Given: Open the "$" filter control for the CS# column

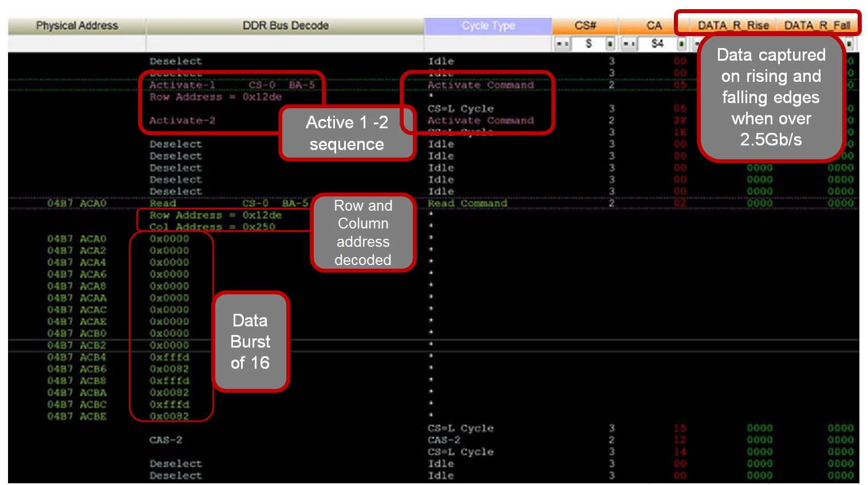Looking at the screenshot, I should click(588, 43).
